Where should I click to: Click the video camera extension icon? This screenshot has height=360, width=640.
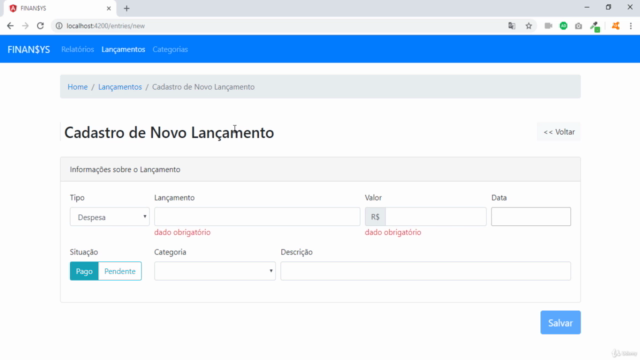(x=548, y=26)
